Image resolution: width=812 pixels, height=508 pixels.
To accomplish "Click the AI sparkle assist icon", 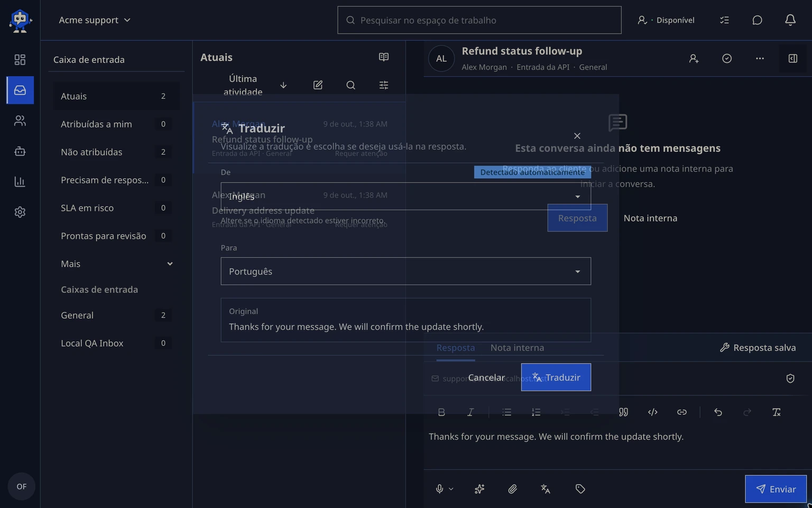I will (479, 489).
